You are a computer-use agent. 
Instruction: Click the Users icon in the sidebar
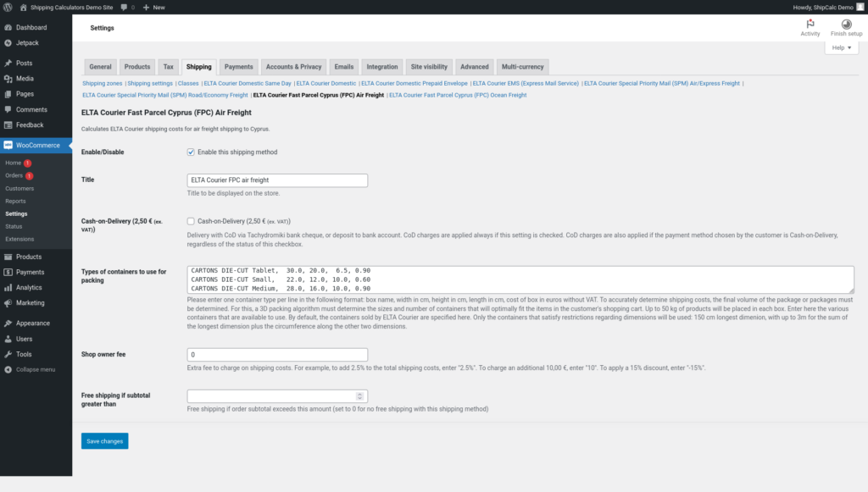coord(8,339)
